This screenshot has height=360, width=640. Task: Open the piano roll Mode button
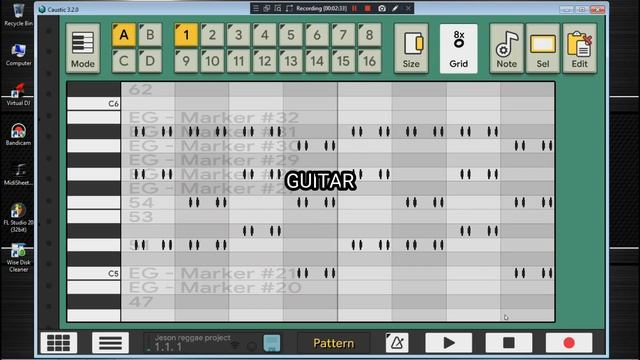tap(83, 49)
